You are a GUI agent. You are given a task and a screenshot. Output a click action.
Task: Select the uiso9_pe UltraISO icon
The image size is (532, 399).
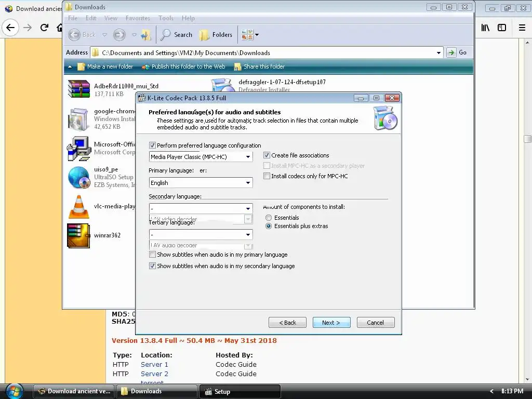coord(79,178)
